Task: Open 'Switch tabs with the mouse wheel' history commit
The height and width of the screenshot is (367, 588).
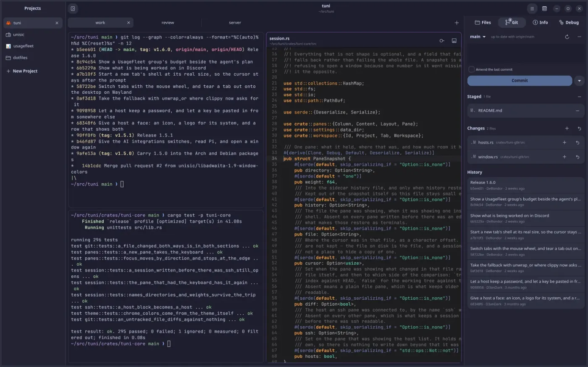Action: click(526, 251)
